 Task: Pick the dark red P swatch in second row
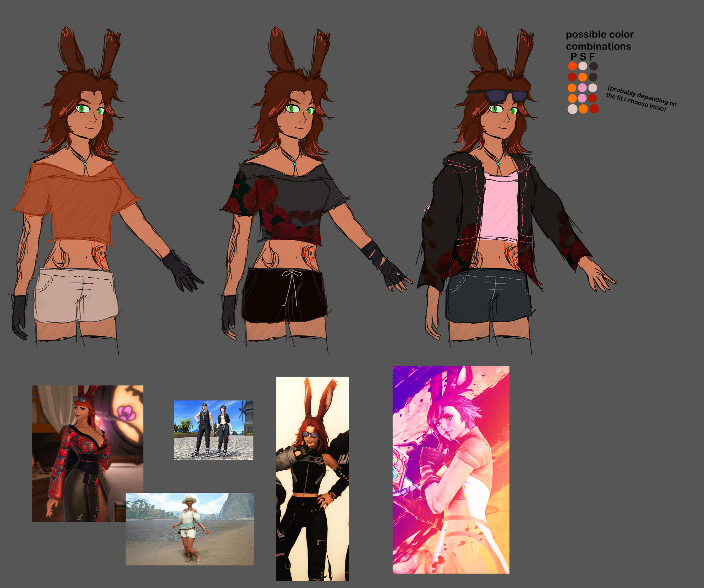pyautogui.click(x=572, y=77)
